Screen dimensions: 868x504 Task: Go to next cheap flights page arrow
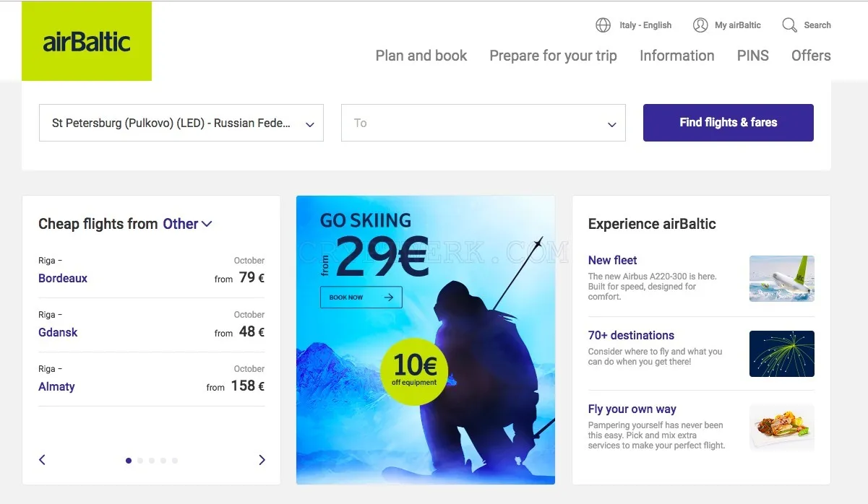pos(262,460)
